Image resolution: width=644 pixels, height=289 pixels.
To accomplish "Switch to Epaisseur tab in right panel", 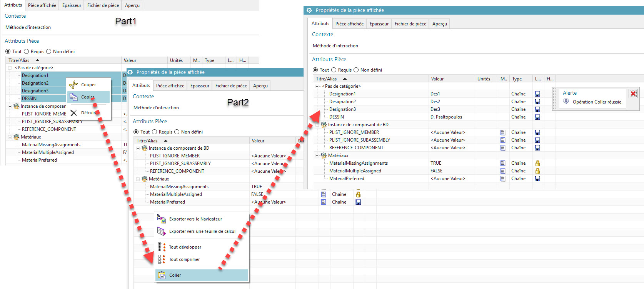I will point(379,24).
